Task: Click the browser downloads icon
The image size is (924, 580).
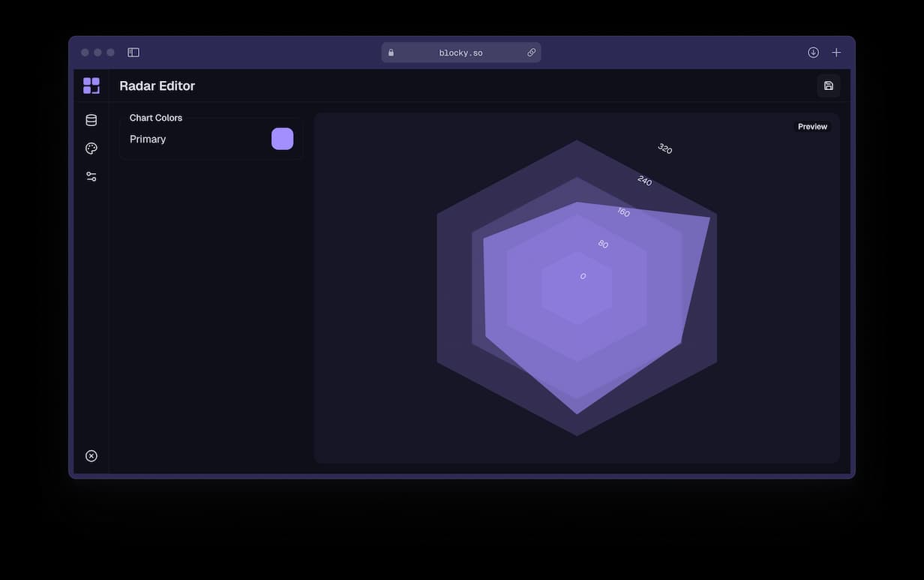Action: (813, 53)
